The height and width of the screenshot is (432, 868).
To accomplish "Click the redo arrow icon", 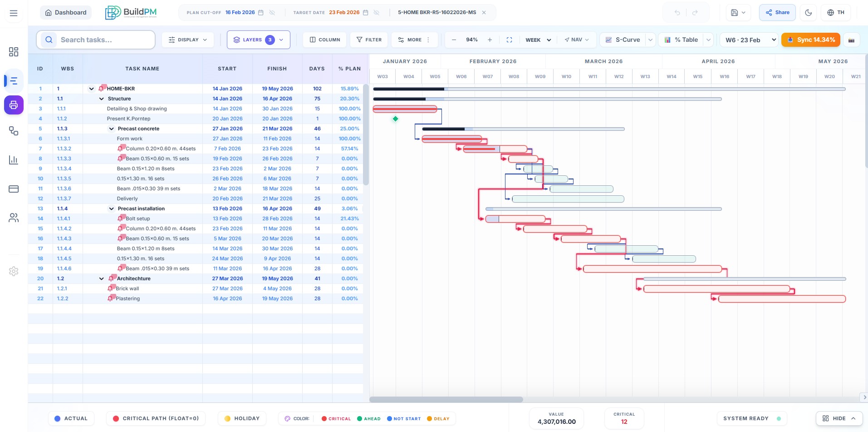I will point(695,13).
